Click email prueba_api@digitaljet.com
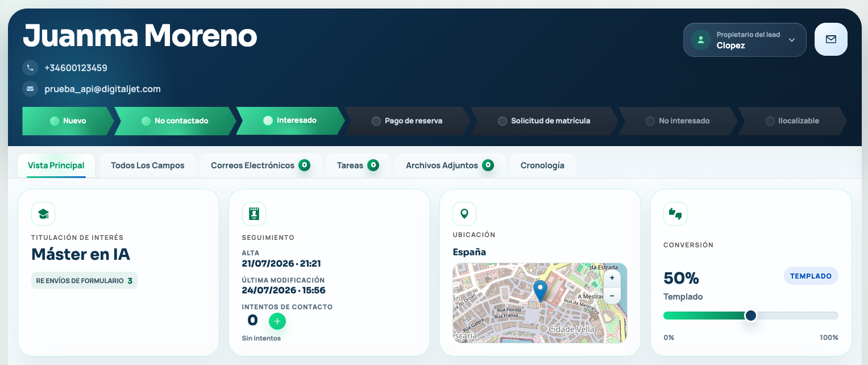Screen dimensions: 868x365 pos(102,89)
